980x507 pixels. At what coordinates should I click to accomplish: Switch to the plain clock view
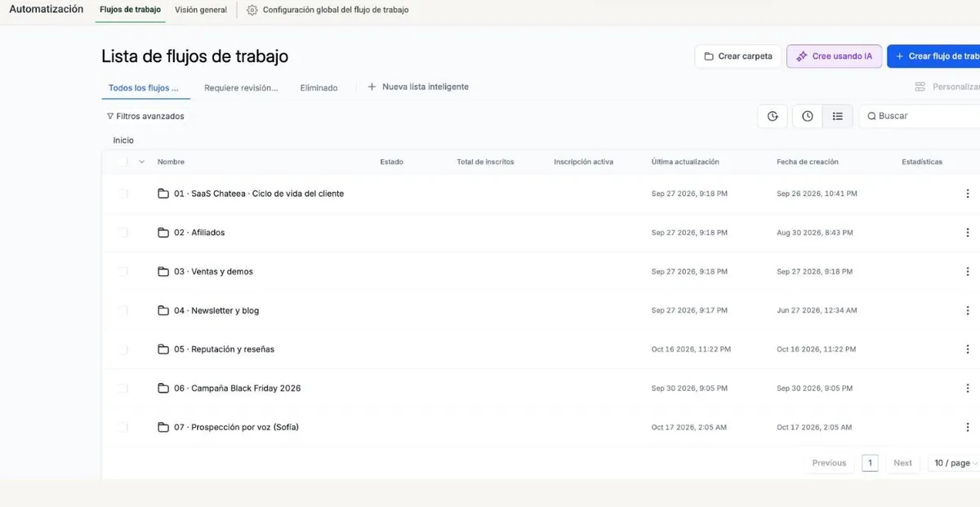807,116
